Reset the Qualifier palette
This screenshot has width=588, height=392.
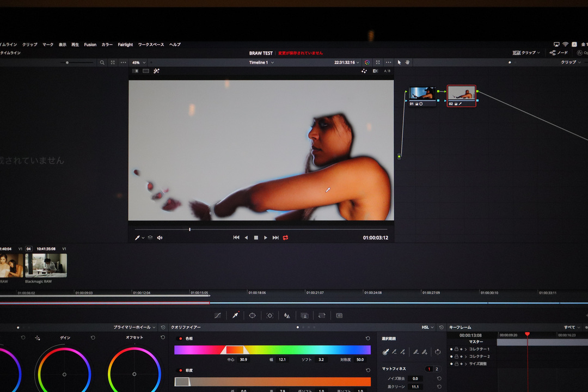pyautogui.click(x=442, y=327)
